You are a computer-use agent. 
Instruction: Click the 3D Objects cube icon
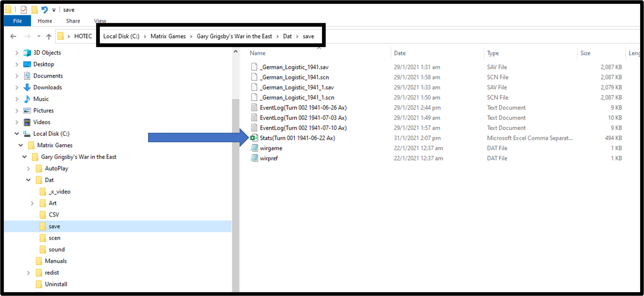27,53
